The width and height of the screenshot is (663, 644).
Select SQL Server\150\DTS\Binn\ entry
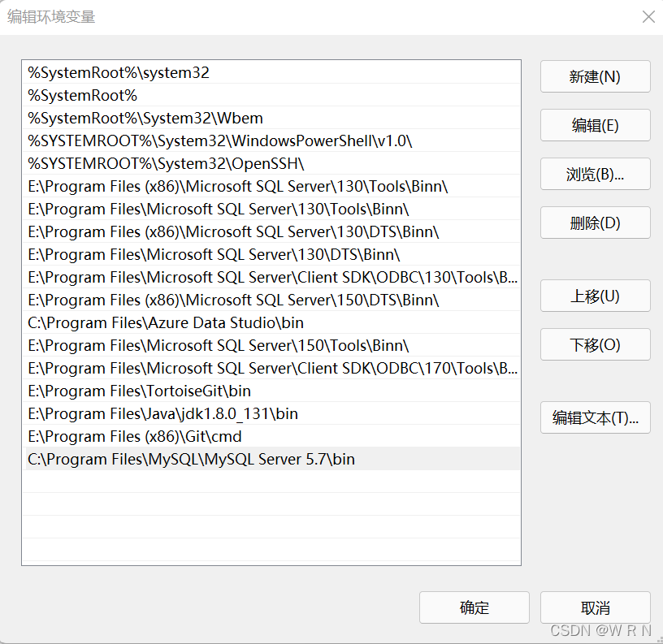[271, 300]
